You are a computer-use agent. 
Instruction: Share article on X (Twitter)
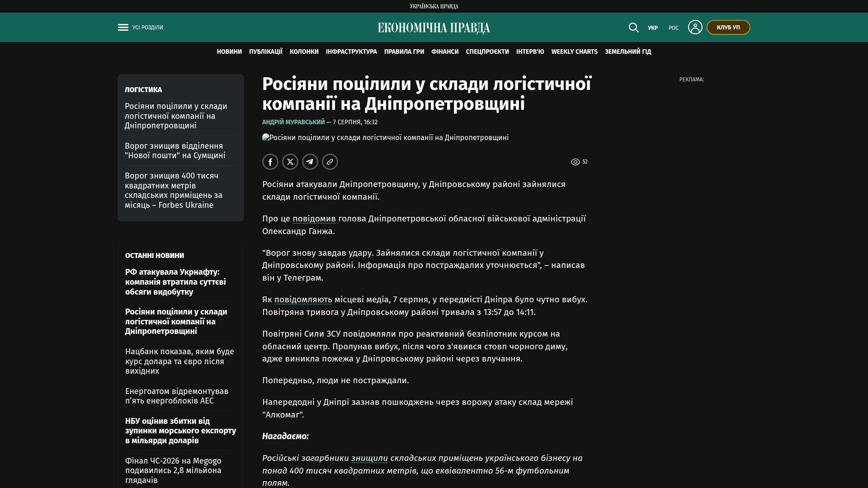(290, 162)
